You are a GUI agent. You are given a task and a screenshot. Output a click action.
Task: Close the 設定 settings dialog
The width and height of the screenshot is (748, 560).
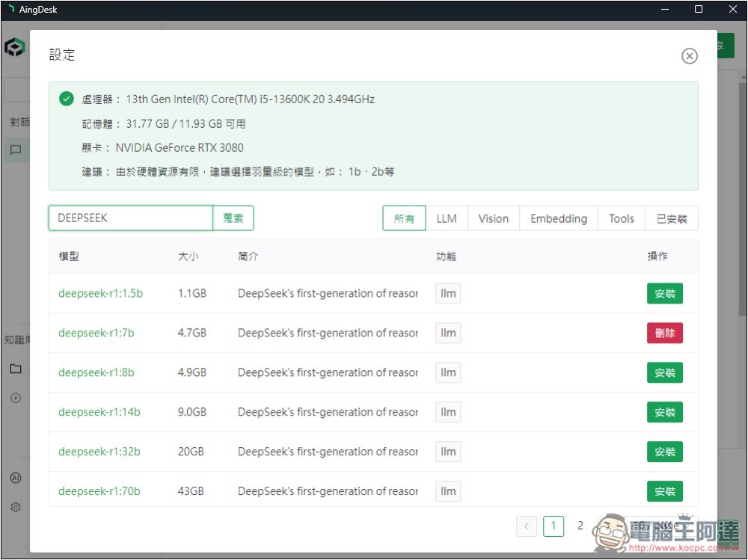(x=689, y=56)
